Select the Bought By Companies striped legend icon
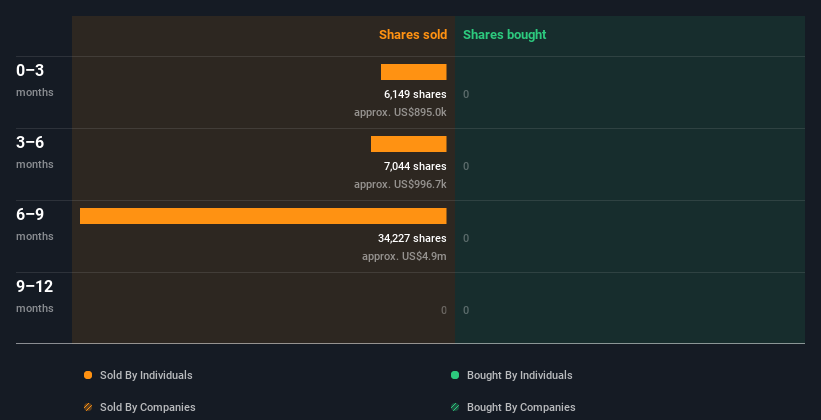Viewport: 821px width, 420px height. point(455,407)
